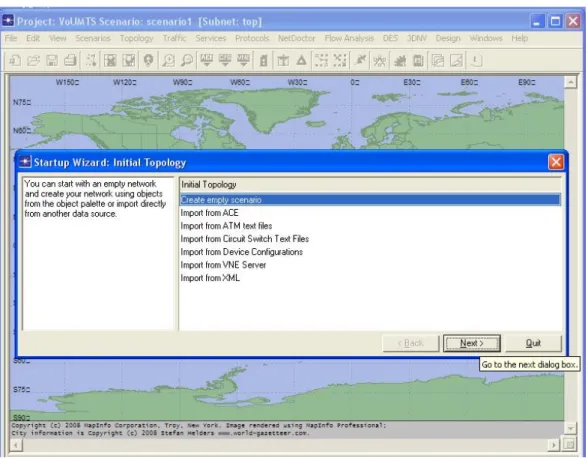Select Import from VNE Server
Viewport: 588px width, 458px height.
point(223,265)
